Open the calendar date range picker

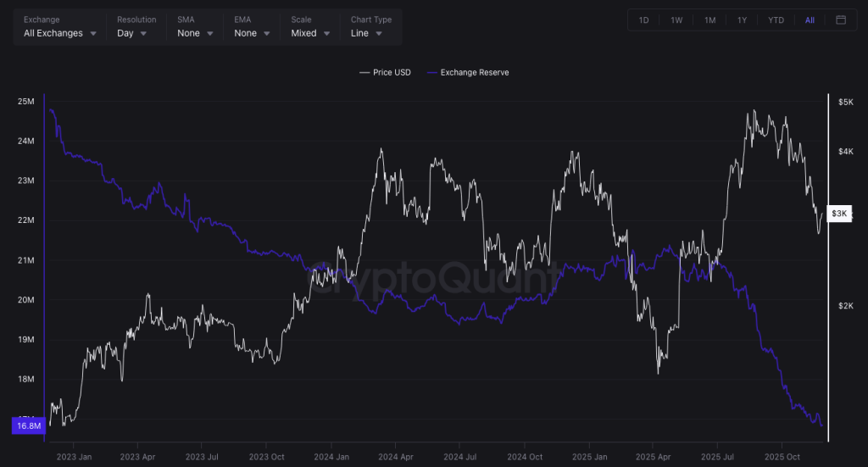tap(840, 20)
